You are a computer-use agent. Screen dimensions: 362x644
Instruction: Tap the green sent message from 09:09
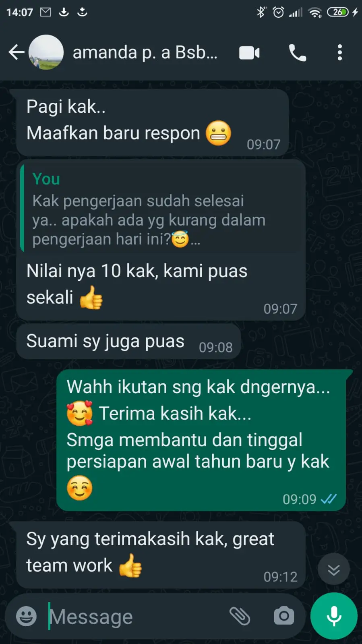click(x=201, y=440)
